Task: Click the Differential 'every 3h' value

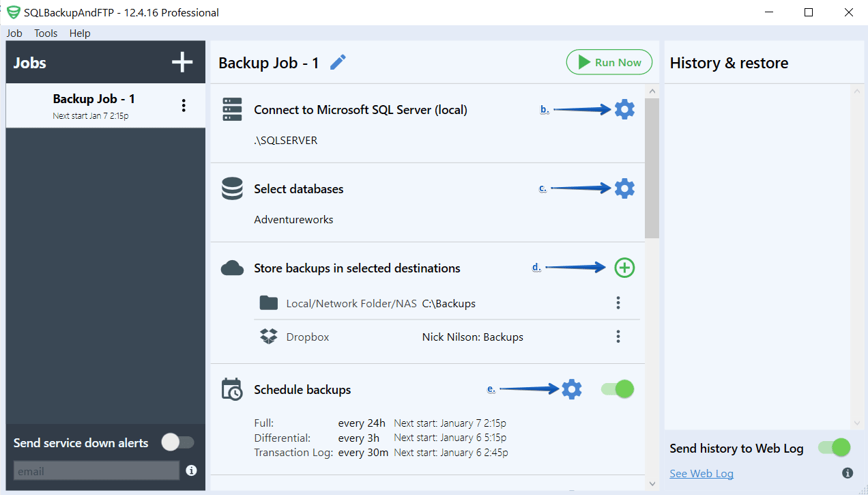Action: coord(359,438)
